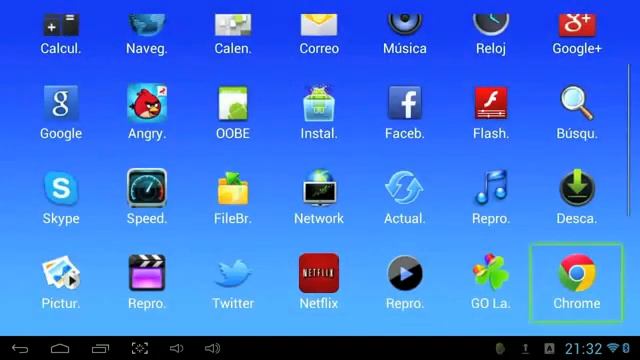640x360 pixels.
Task: Open the Instal. package installer app
Action: 319,113
